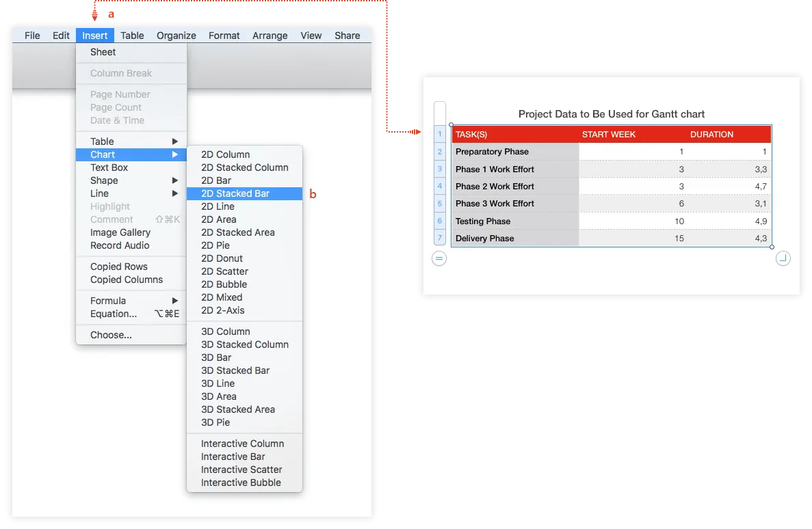Click the add-row handle below the table
This screenshot has height=529, width=812.
439,258
